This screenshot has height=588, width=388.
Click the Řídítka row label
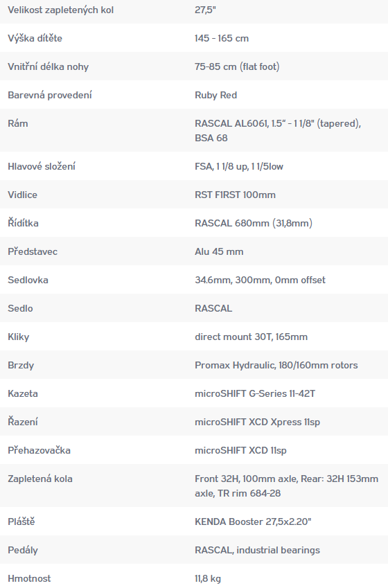(23, 223)
